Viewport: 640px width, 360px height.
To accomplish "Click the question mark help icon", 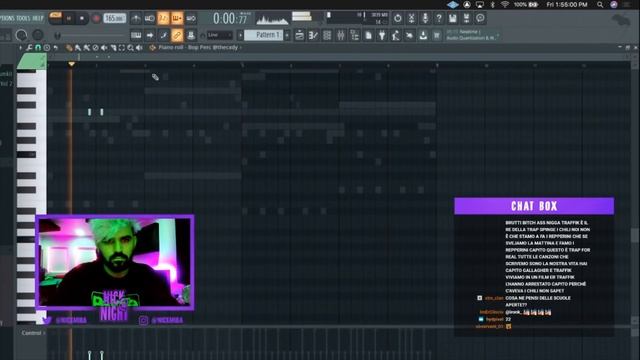I will [439, 18].
